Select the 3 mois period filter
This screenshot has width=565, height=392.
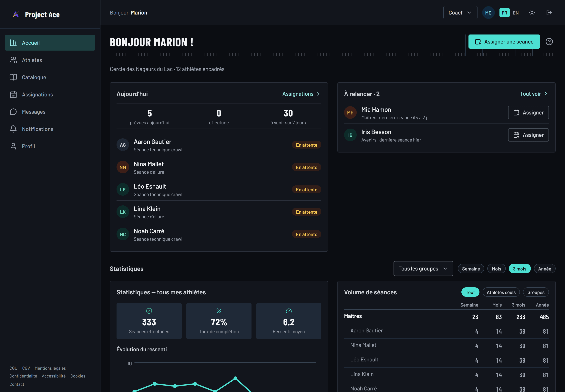coord(519,269)
